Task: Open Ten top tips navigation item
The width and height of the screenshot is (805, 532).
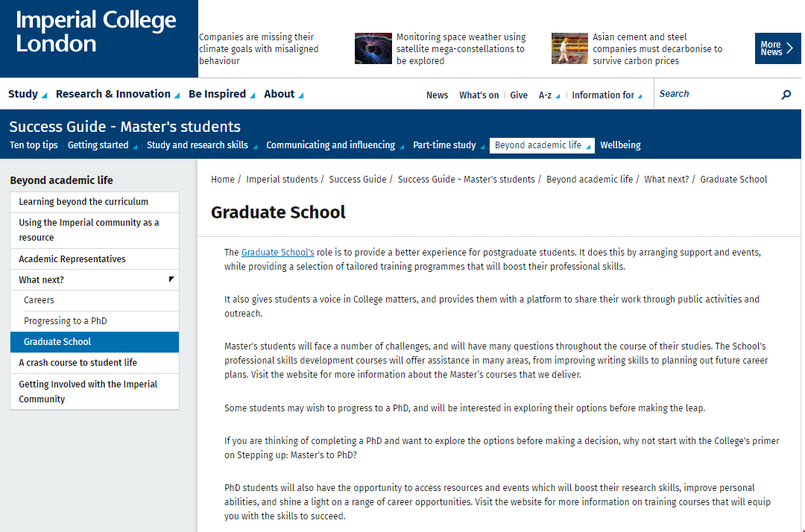Action: pyautogui.click(x=34, y=145)
